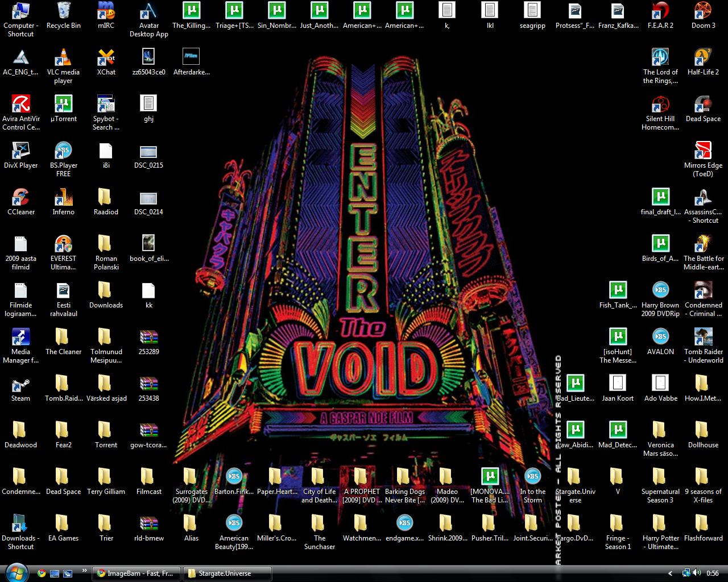Open the Supernatural Season 3 folder
728x582 pixels.
click(660, 486)
